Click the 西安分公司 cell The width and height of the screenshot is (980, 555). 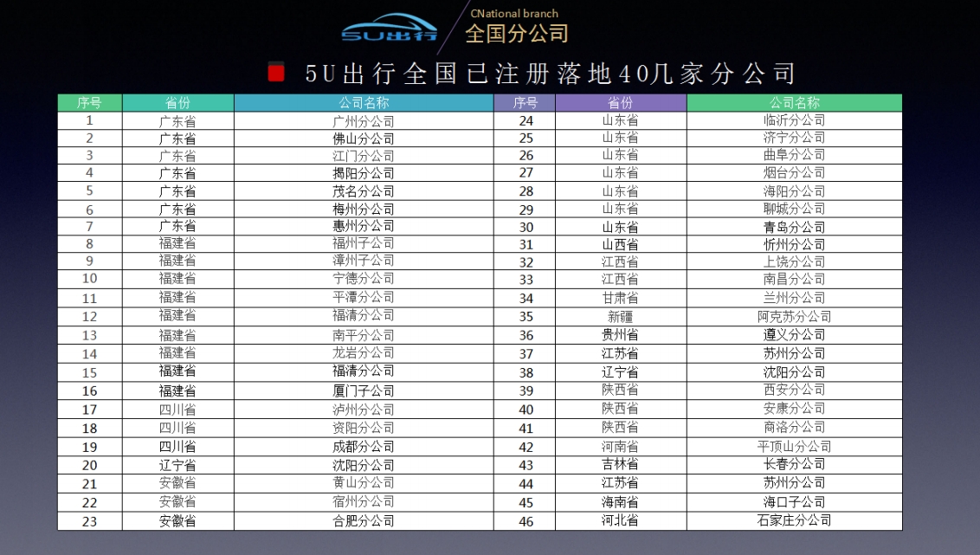(795, 390)
